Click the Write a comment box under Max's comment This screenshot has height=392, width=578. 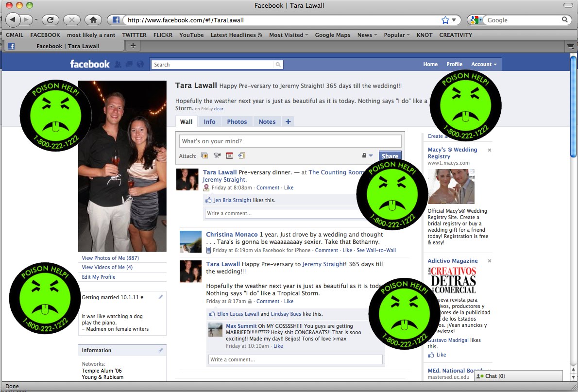click(x=295, y=359)
